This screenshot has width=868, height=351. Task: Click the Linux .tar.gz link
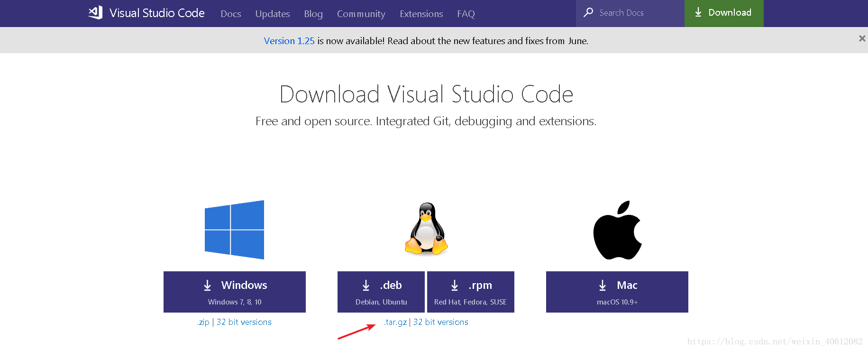point(395,322)
